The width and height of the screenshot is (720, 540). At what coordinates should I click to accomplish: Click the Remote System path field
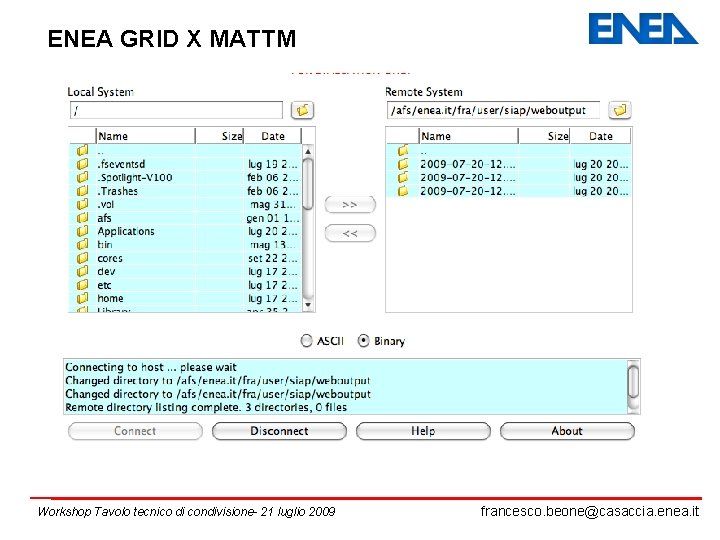pyautogui.click(x=493, y=110)
